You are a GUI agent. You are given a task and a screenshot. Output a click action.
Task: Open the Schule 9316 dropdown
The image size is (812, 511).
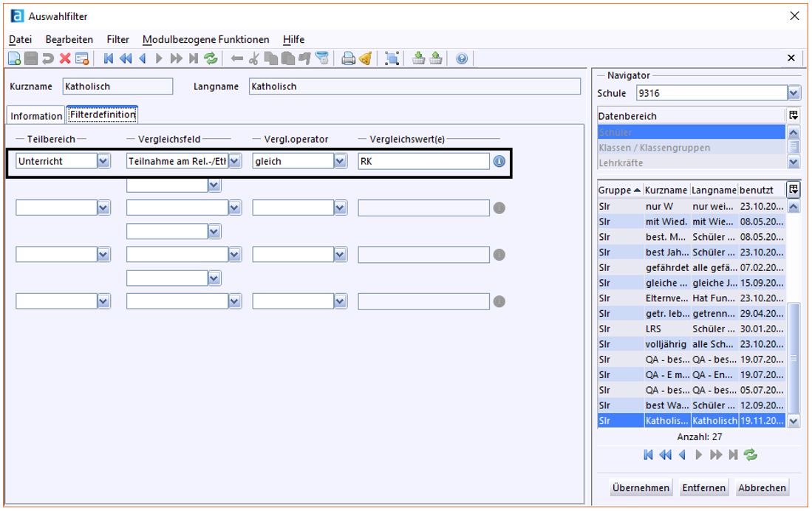point(794,93)
